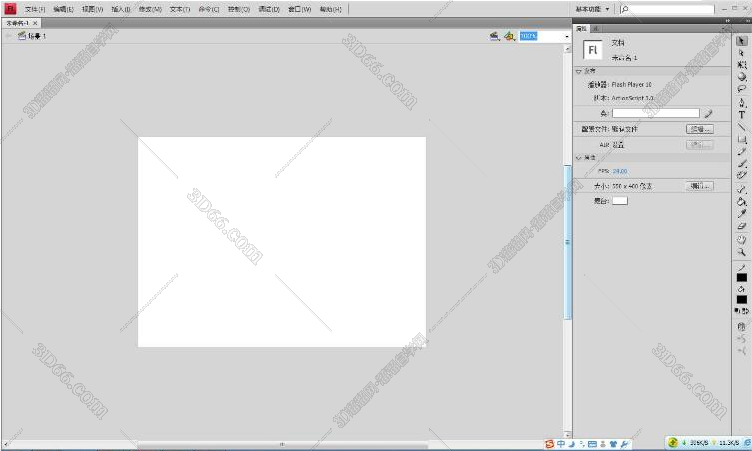
Task: Open the 命令(C) menu
Action: [209, 9]
